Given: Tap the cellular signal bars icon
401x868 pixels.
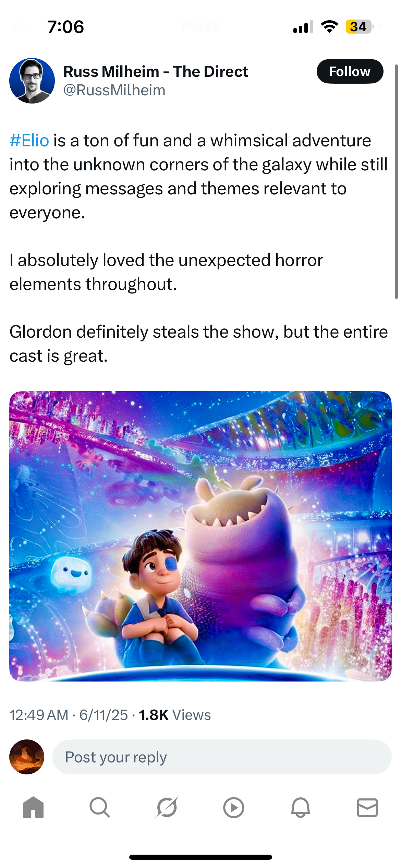Looking at the screenshot, I should [x=303, y=27].
